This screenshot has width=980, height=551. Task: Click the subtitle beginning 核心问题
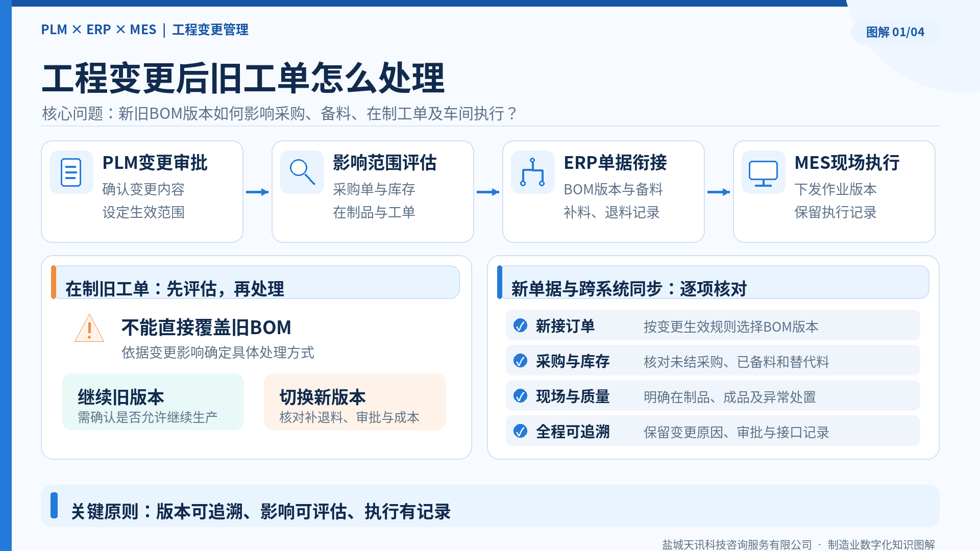click(280, 113)
